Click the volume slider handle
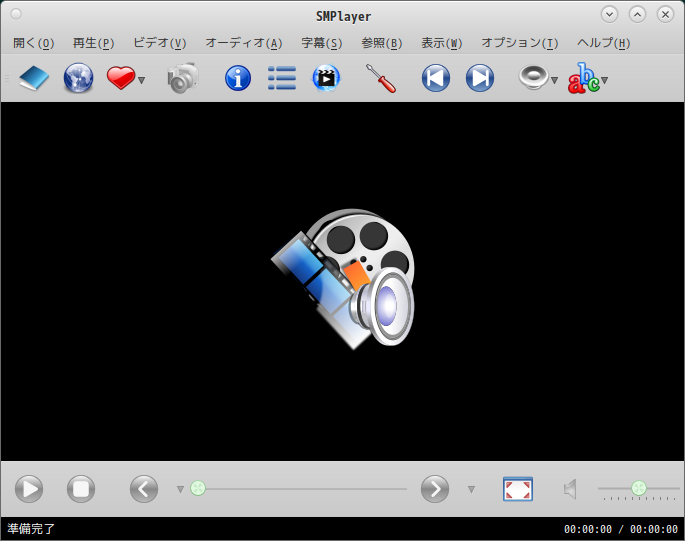 [639, 488]
